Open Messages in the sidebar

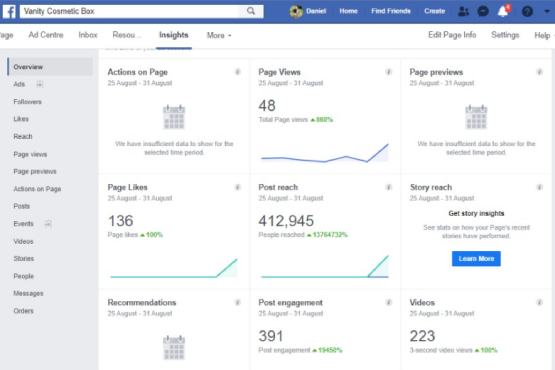(x=28, y=294)
